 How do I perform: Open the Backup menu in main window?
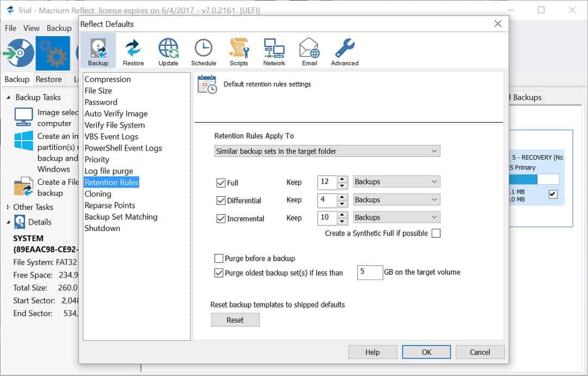[59, 28]
